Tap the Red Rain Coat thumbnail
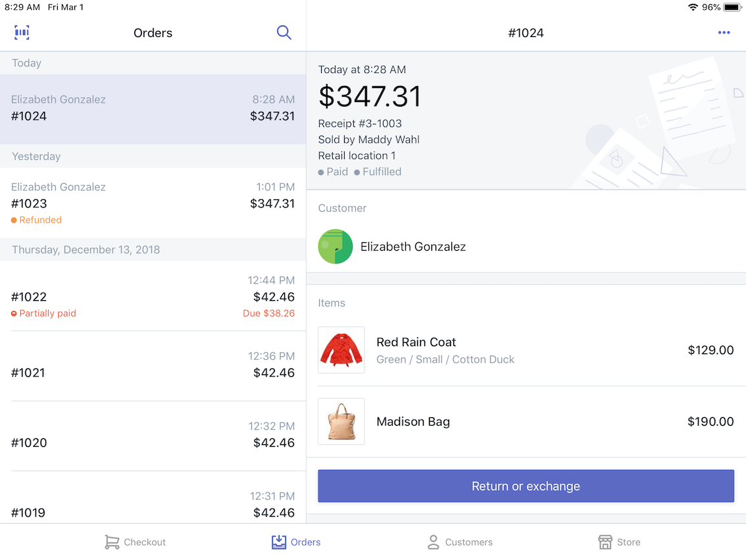746x560 pixels. pos(341,349)
